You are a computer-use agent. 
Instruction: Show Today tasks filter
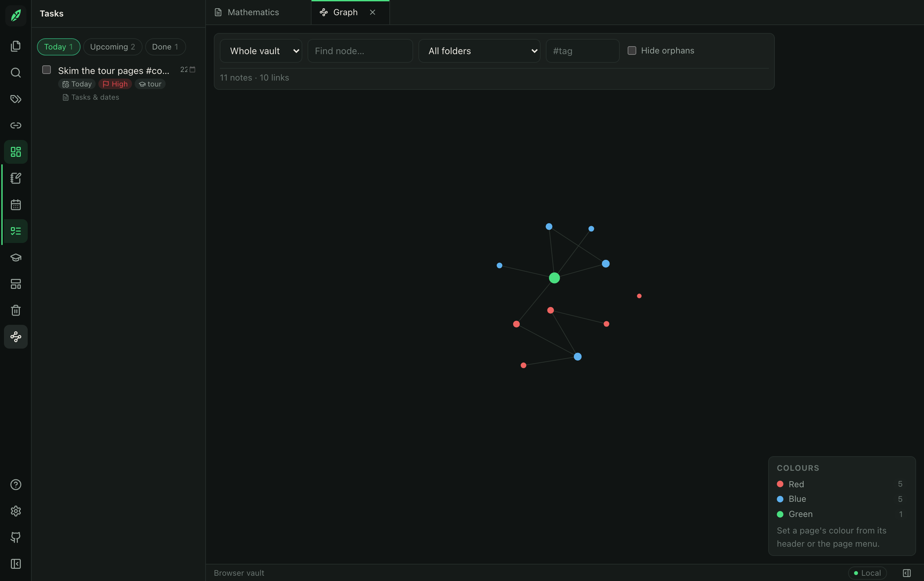pos(58,47)
